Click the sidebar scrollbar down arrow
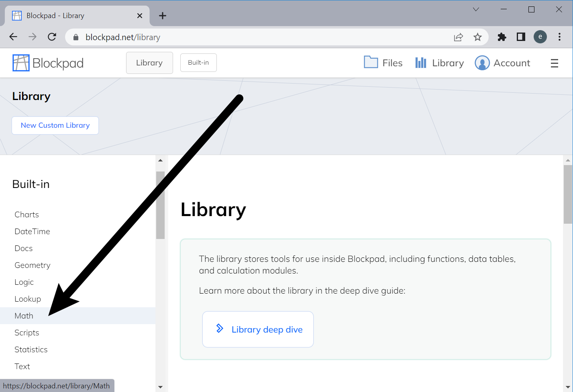The image size is (573, 392). click(x=160, y=387)
